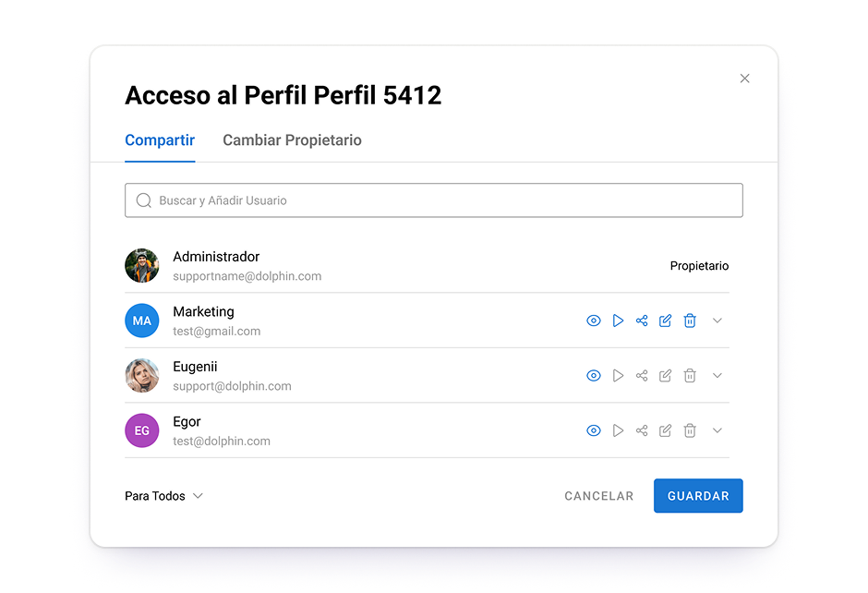868x593 pixels.
Task: Toggle view permission eye for Egor
Action: click(594, 430)
